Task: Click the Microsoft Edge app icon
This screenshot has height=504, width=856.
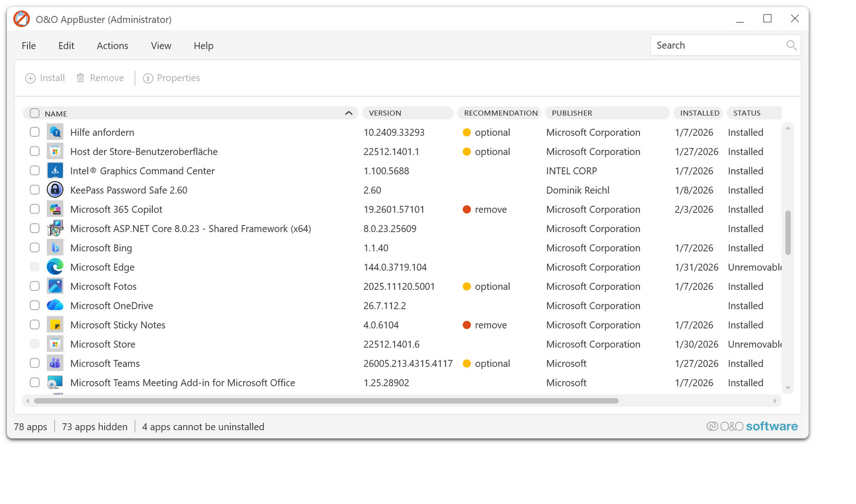Action: 55,267
